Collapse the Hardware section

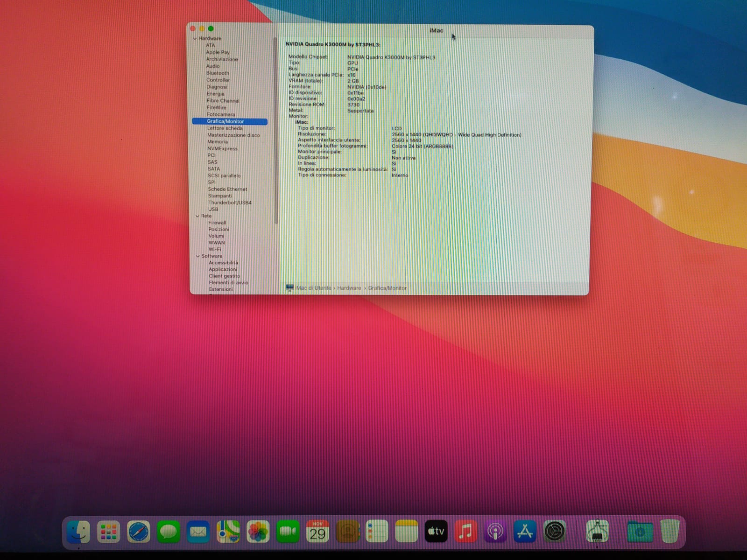tap(195, 39)
